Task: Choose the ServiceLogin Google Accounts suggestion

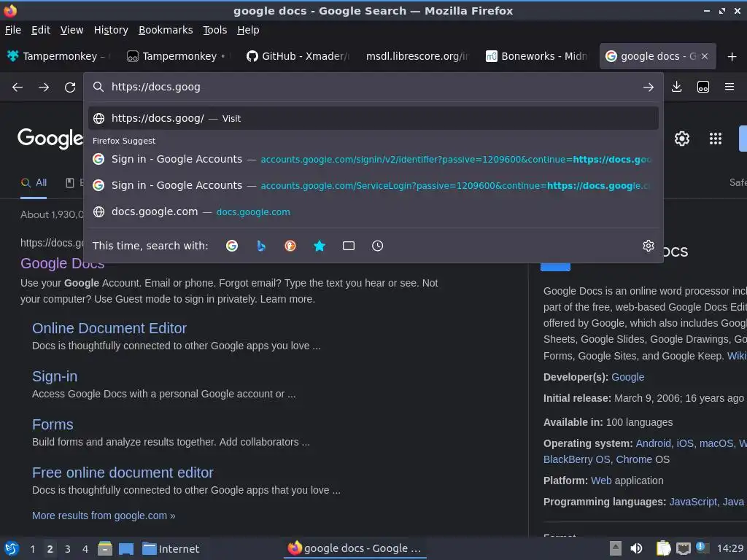Action: (x=373, y=185)
